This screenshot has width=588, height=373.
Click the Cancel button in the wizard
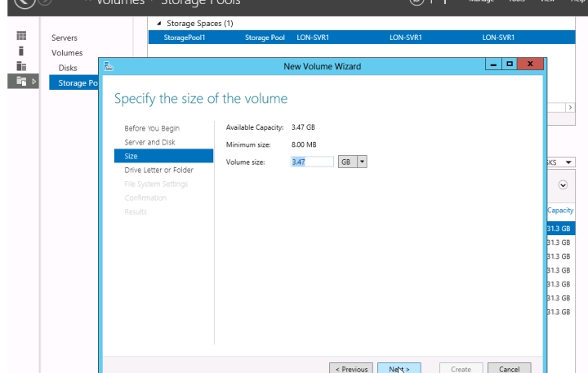509,368
